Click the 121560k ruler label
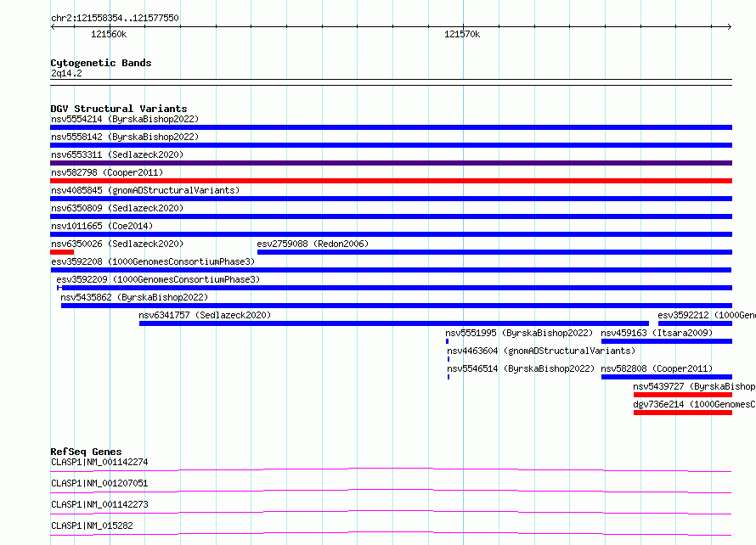The image size is (756, 545). [x=109, y=34]
